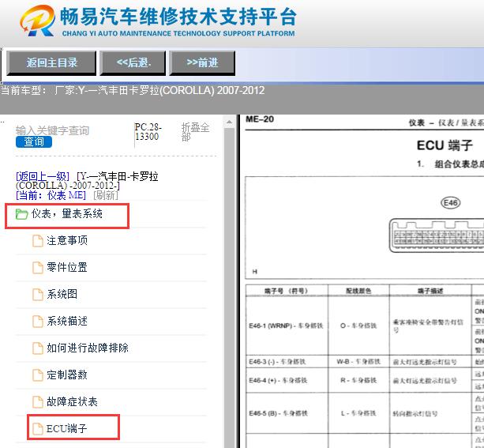This screenshot has height=448, width=484.
Task: Click the document icon beside 系统图
Action: click(x=38, y=295)
